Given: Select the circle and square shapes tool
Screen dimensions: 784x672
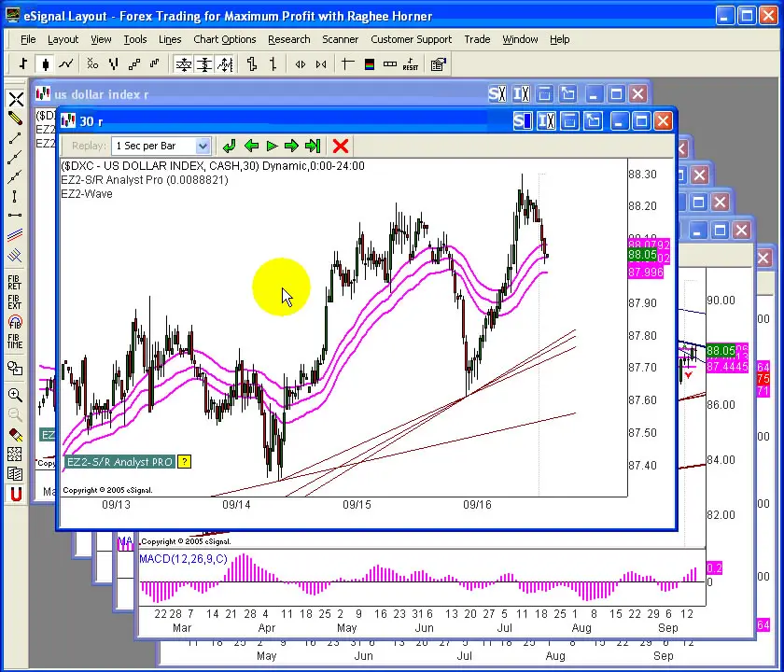Looking at the screenshot, I should click(15, 369).
